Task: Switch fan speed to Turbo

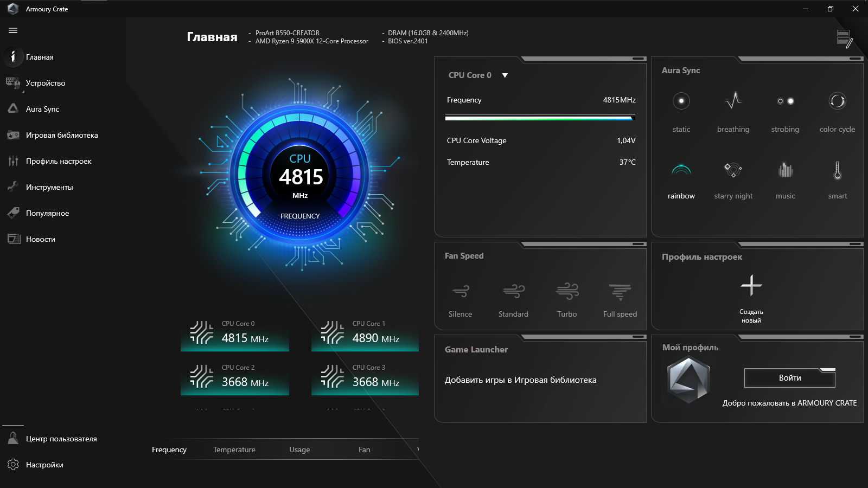Action: (x=566, y=298)
